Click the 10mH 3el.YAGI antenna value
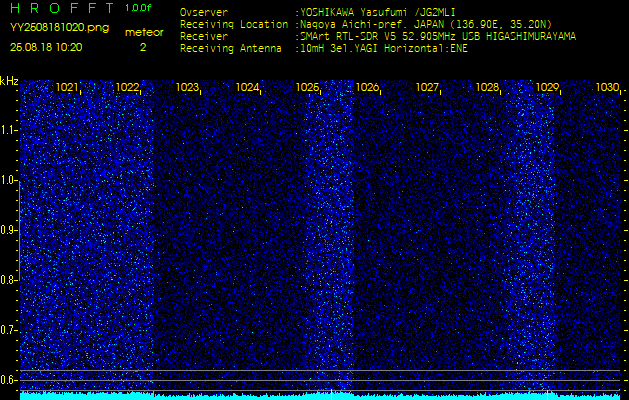Viewport: 629px width, 400px height. pos(384,49)
